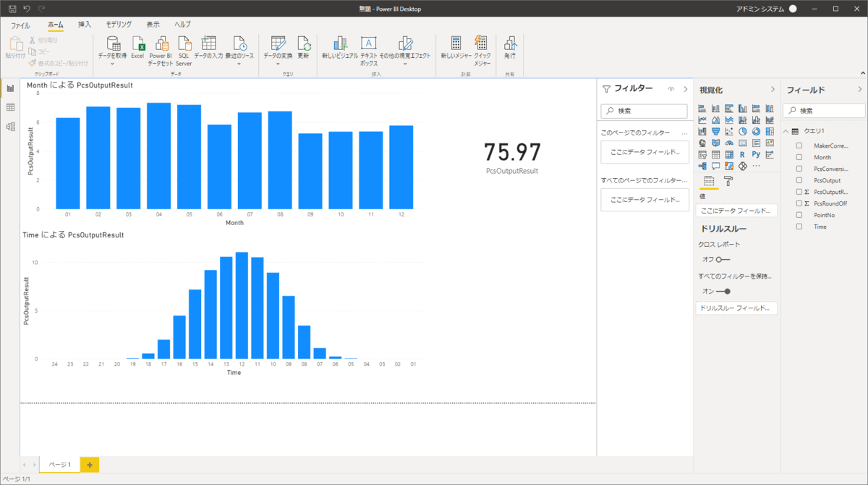Select the pie chart visualization icon
Viewport: 868px width, 485px height.
(x=742, y=131)
